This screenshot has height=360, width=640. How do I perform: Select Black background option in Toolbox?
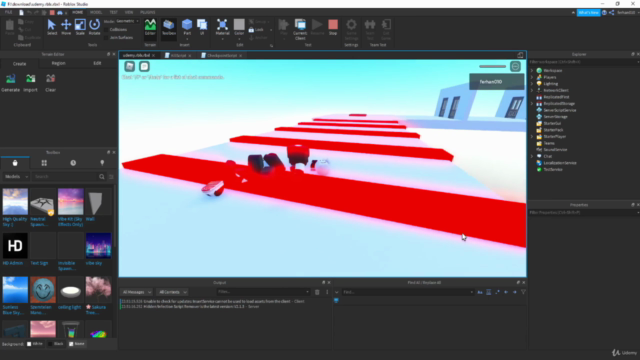click(56, 344)
